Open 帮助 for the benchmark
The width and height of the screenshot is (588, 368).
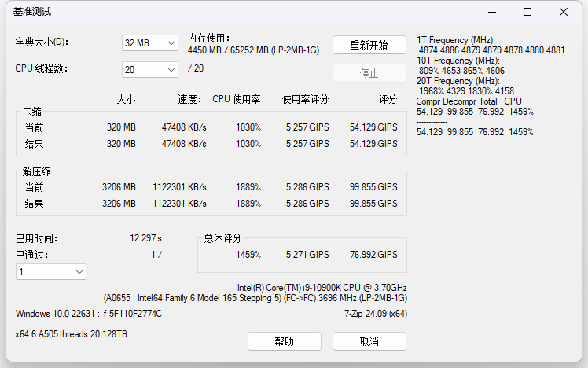[x=284, y=341]
